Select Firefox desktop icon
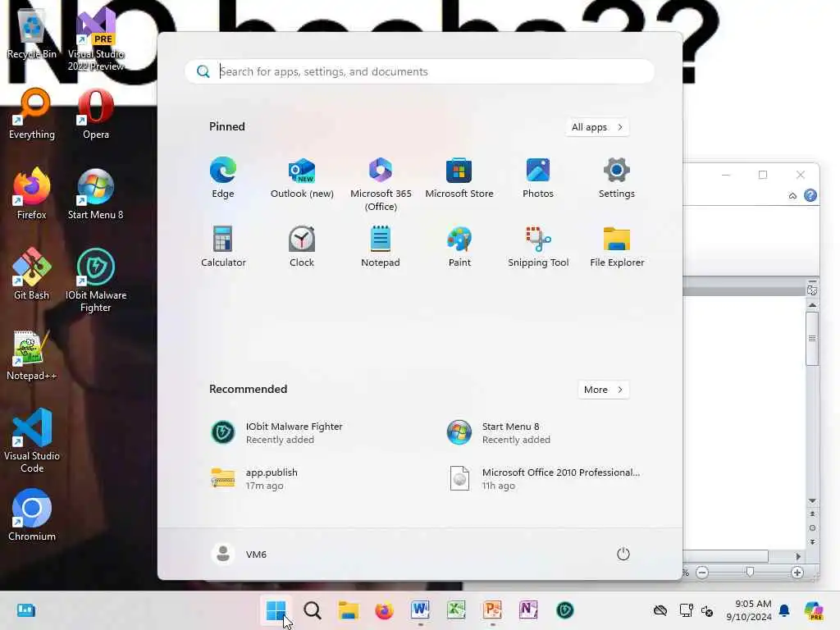The width and height of the screenshot is (840, 630). tap(32, 194)
